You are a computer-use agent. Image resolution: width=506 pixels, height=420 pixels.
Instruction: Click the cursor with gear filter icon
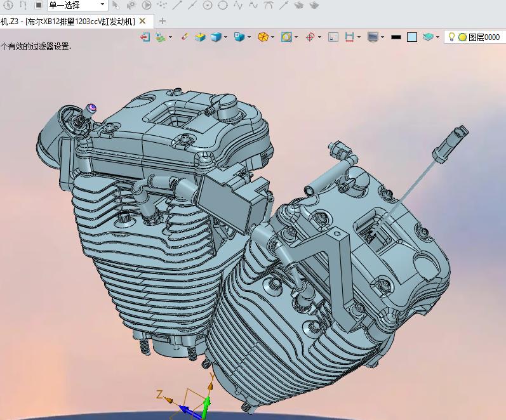click(131, 5)
